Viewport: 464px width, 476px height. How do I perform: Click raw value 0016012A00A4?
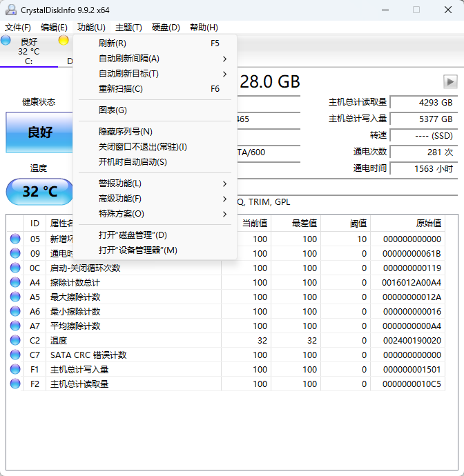click(x=412, y=283)
